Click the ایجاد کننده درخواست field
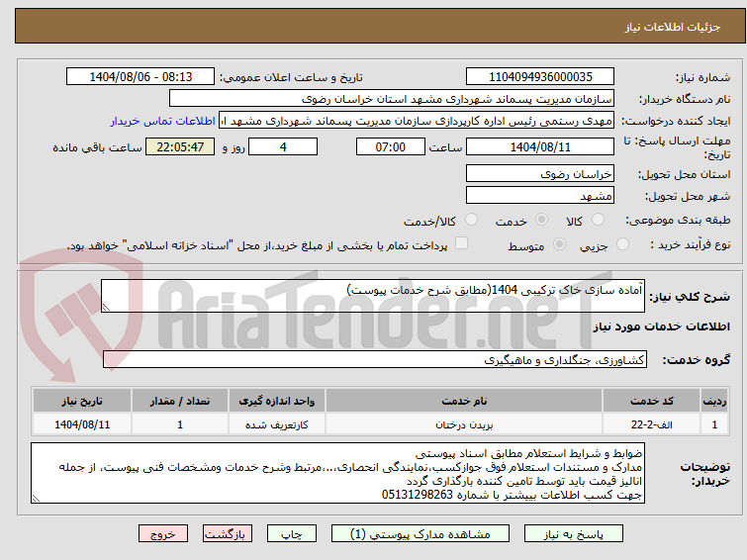Screen dimensions: 747x560 tap(417, 121)
